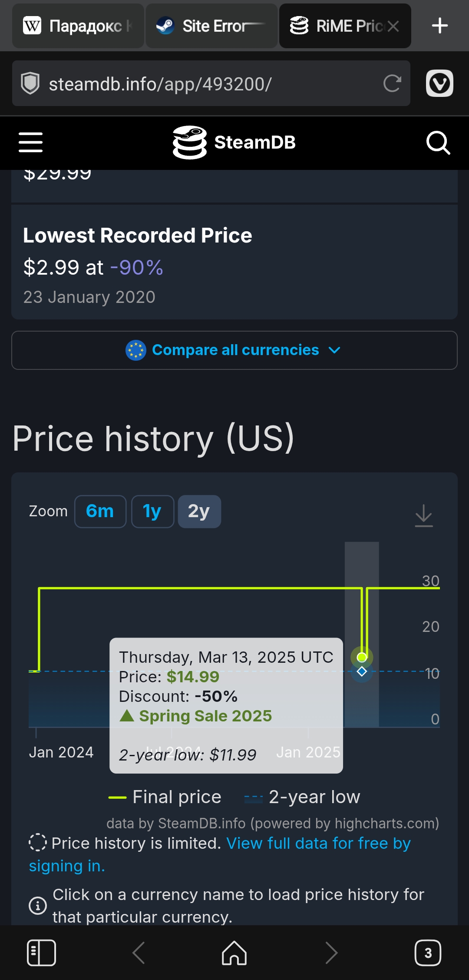469x980 pixels.
Task: Set chart zoom to 2y
Action: coord(199,512)
